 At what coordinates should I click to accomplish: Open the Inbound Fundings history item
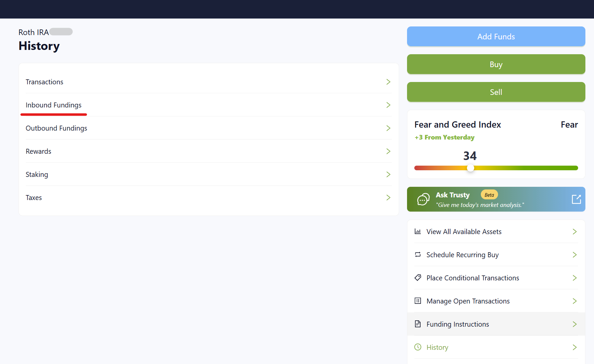pos(54,105)
